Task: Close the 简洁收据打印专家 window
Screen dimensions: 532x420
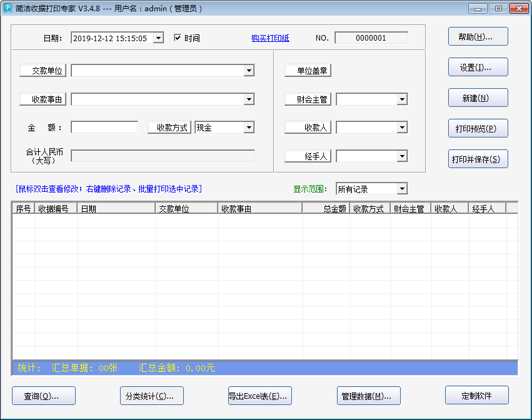Action: (519, 8)
